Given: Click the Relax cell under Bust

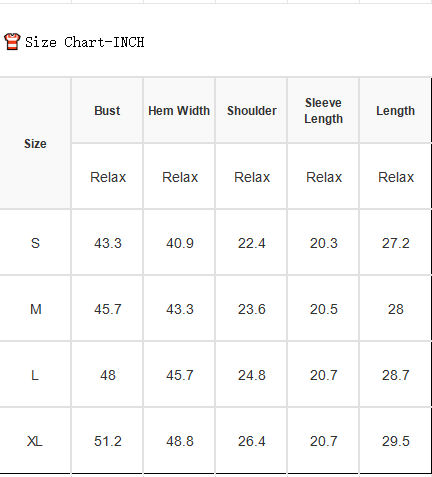Looking at the screenshot, I should 108,177.
